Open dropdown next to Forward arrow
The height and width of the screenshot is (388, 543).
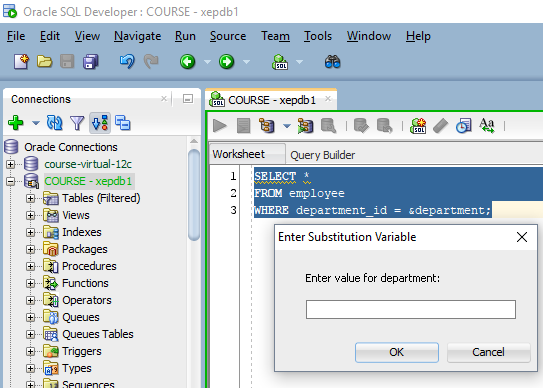pos(246,62)
